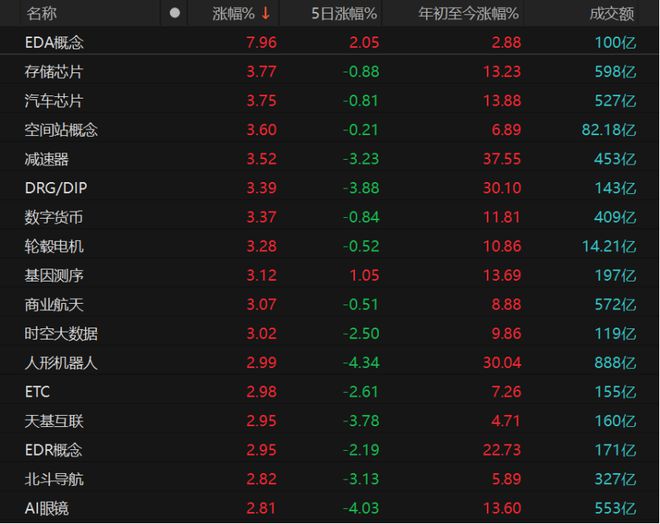Screen dimensions: 660x524
Task: Select 数字货币 in the list
Action: (x=54, y=217)
